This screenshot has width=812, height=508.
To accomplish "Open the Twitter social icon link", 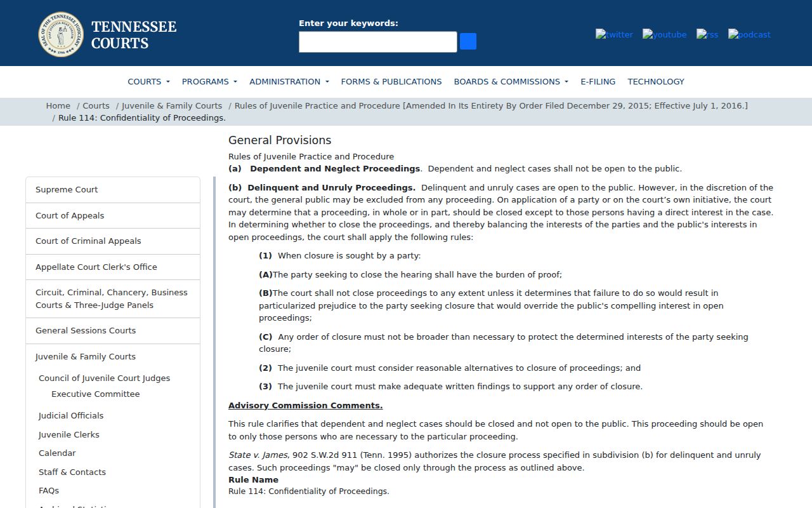I will point(614,34).
